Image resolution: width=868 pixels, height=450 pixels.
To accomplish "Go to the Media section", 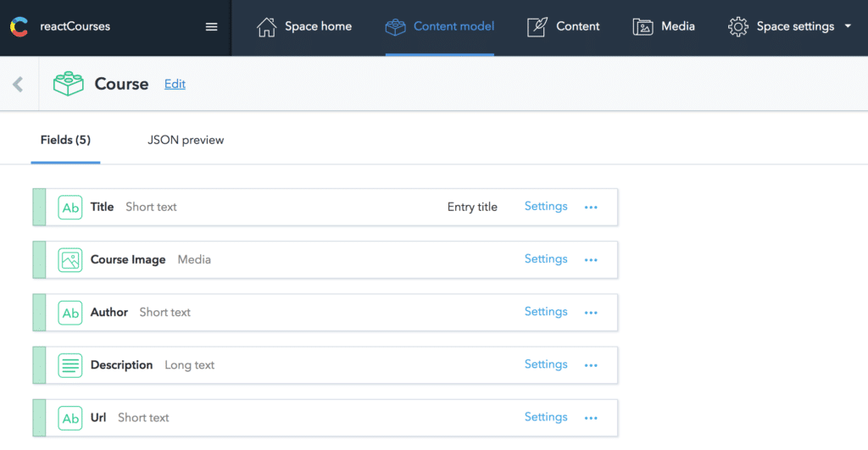I will click(x=664, y=26).
